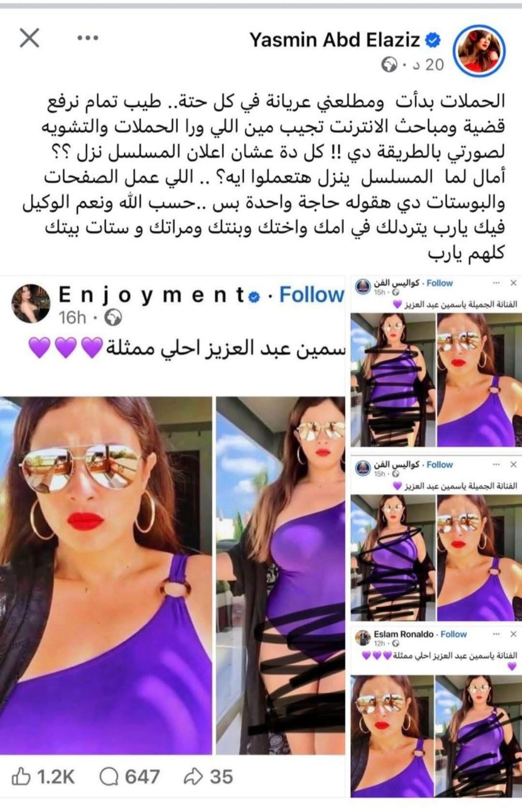Click the globe privacy icon near the post time
The height and width of the screenshot is (812, 522).
tap(389, 65)
